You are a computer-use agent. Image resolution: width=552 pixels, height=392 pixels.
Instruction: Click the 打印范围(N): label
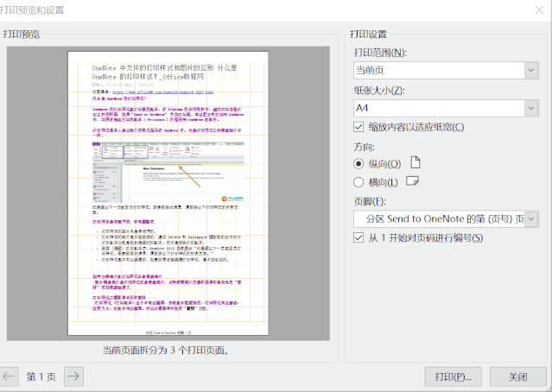coord(380,53)
